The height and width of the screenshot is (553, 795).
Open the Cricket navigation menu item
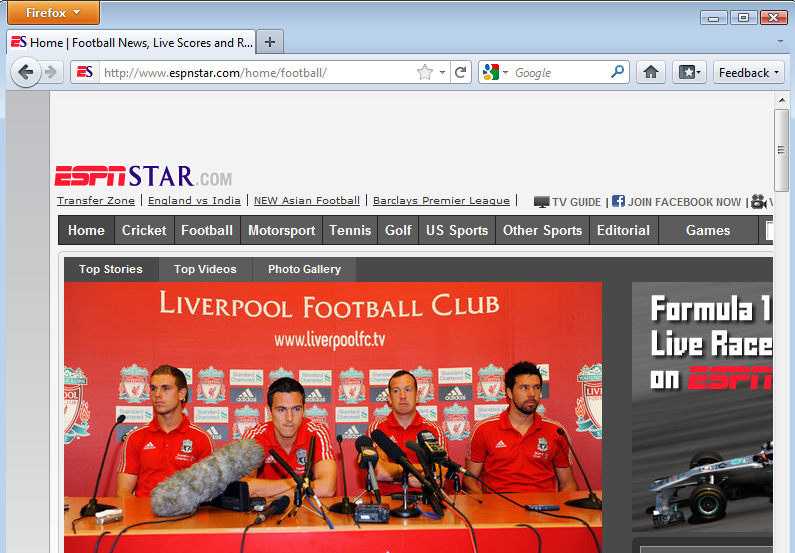pyautogui.click(x=144, y=230)
